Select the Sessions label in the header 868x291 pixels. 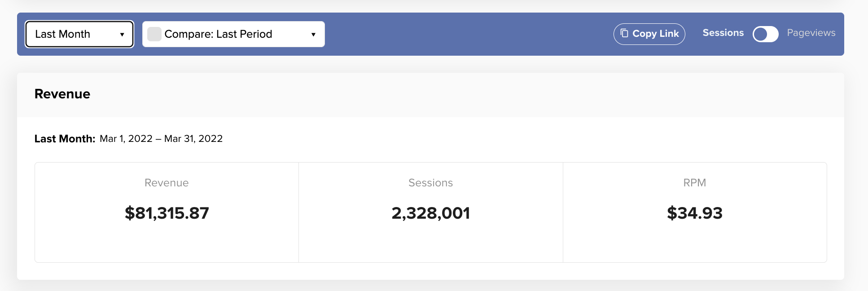[723, 33]
